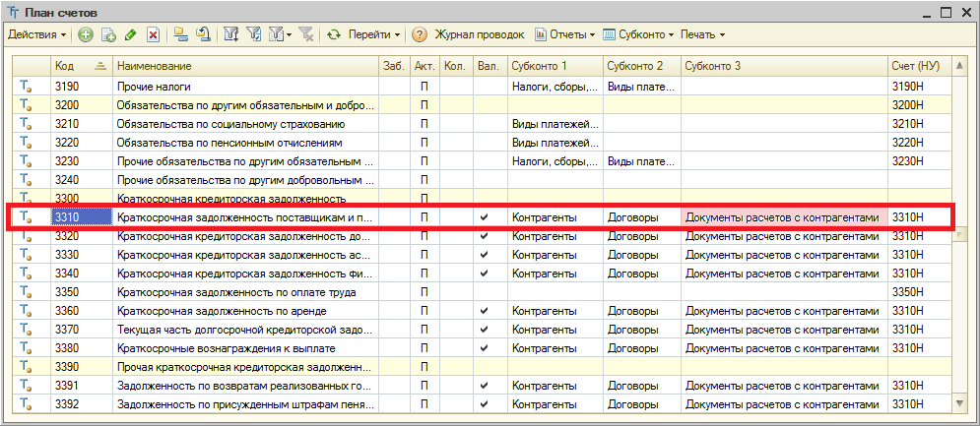Open the Субконто menu

[x=638, y=34]
